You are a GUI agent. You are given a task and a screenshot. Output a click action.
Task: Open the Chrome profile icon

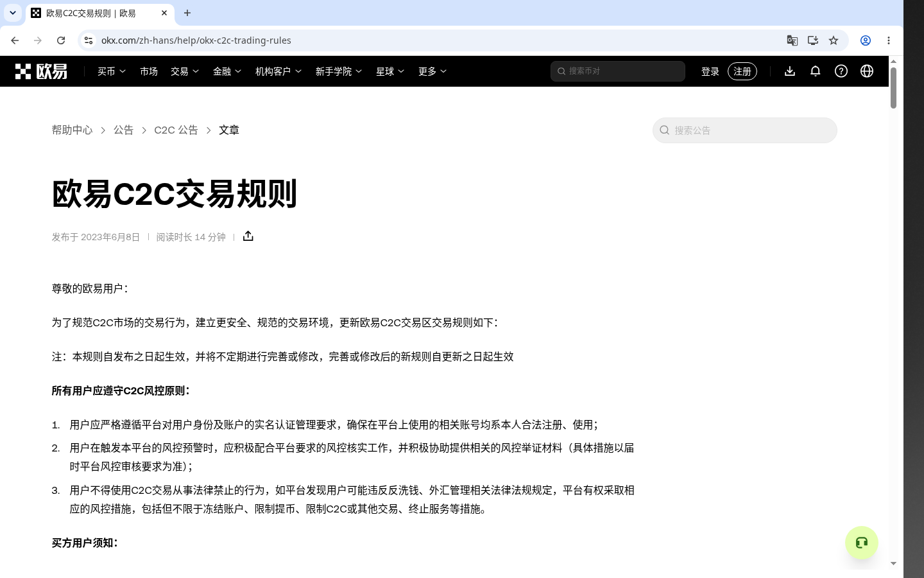tap(866, 40)
